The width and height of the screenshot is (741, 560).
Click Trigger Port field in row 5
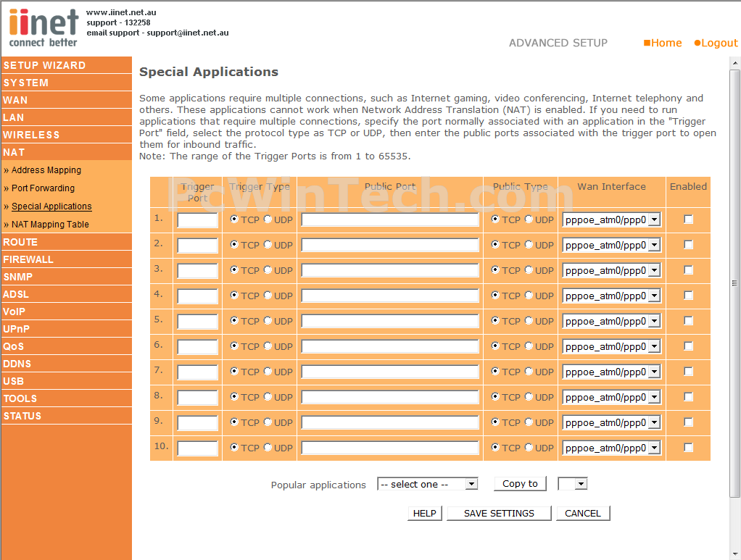197,322
